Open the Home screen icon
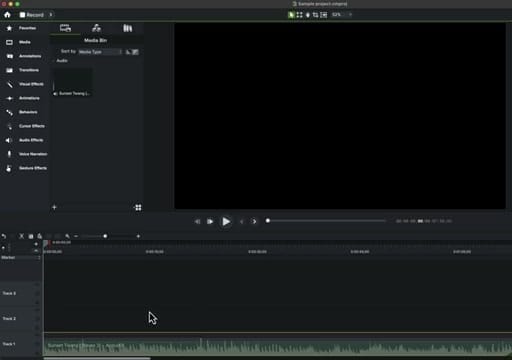The width and height of the screenshot is (512, 360). point(7,15)
